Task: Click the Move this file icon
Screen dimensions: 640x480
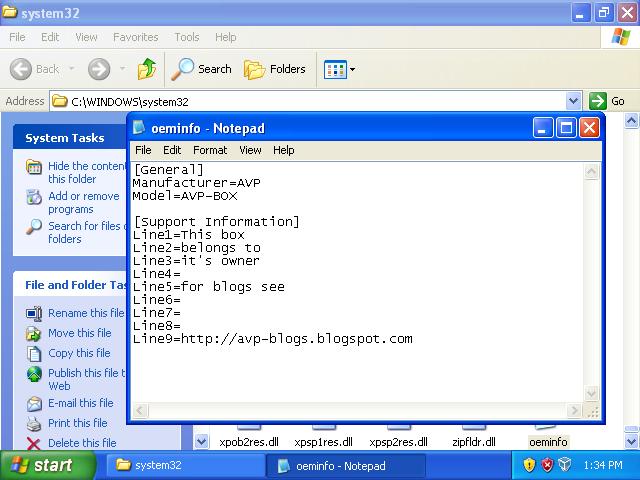Action: pyautogui.click(x=34, y=334)
